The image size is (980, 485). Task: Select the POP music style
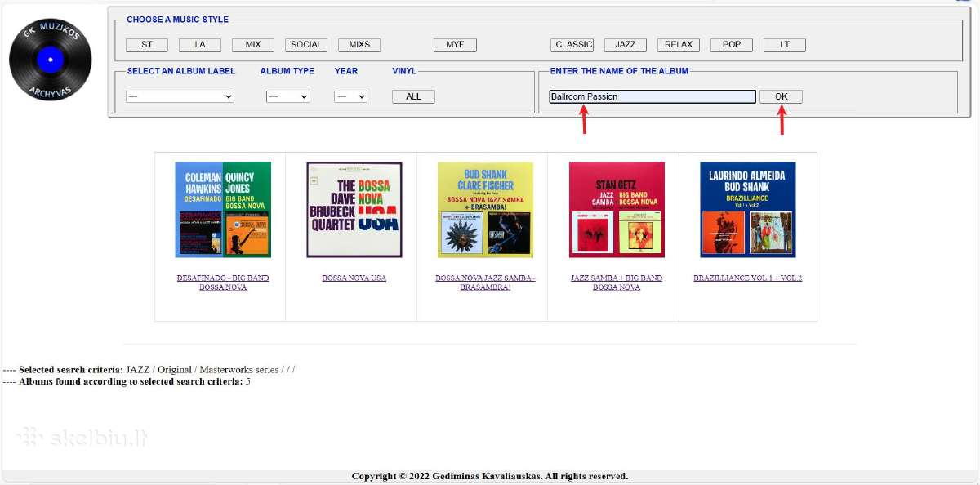tap(732, 45)
